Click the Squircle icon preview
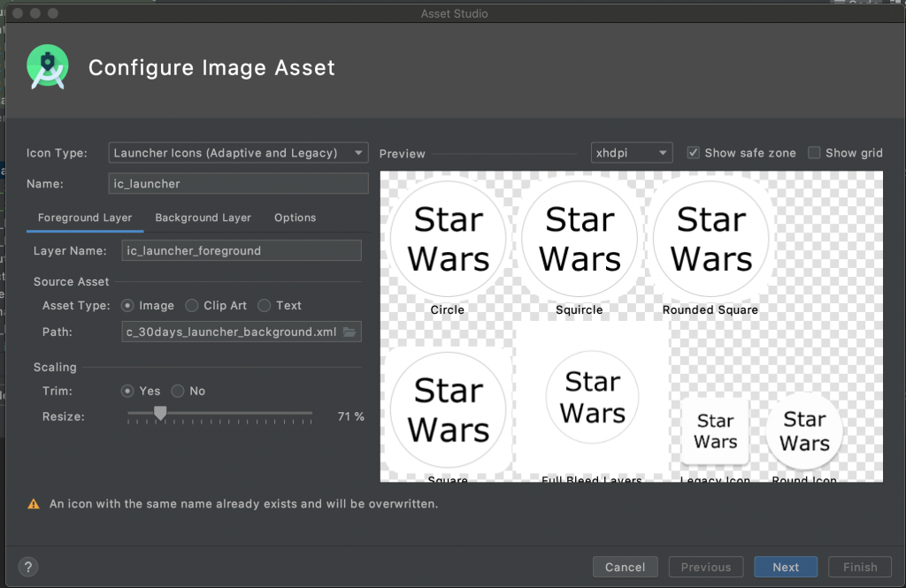This screenshot has height=588, width=906. pos(580,239)
